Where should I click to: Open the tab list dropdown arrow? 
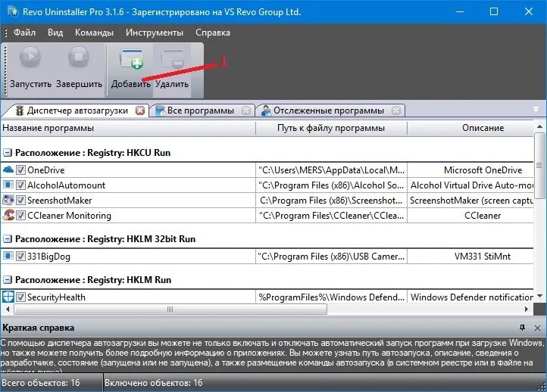coord(536,110)
